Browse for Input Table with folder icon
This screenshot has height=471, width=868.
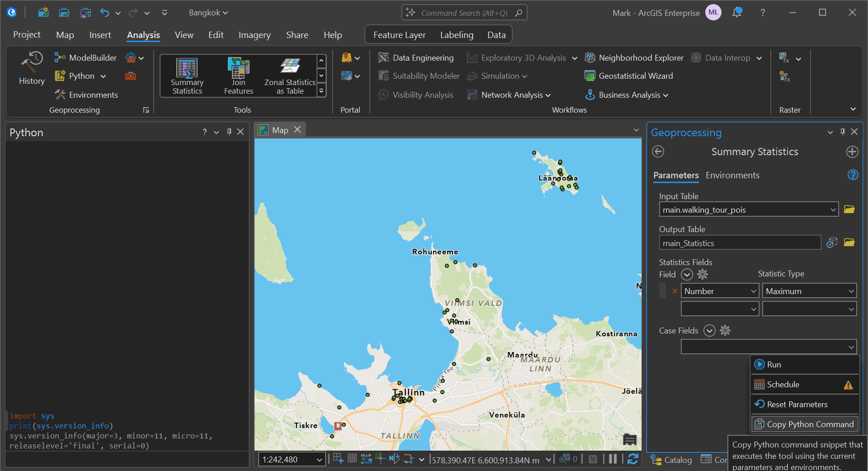click(x=849, y=209)
